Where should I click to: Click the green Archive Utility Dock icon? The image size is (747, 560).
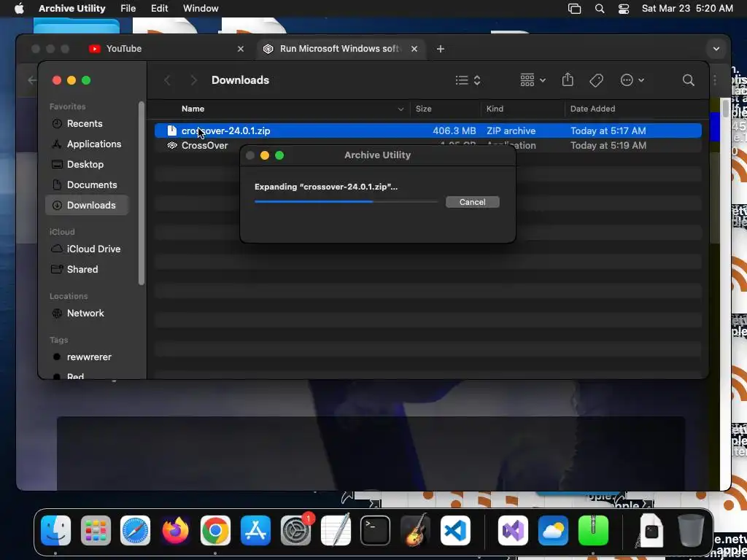[x=593, y=531]
